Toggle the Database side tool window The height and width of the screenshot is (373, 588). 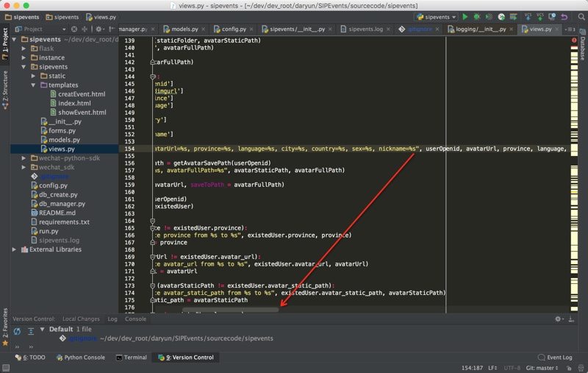(582, 49)
